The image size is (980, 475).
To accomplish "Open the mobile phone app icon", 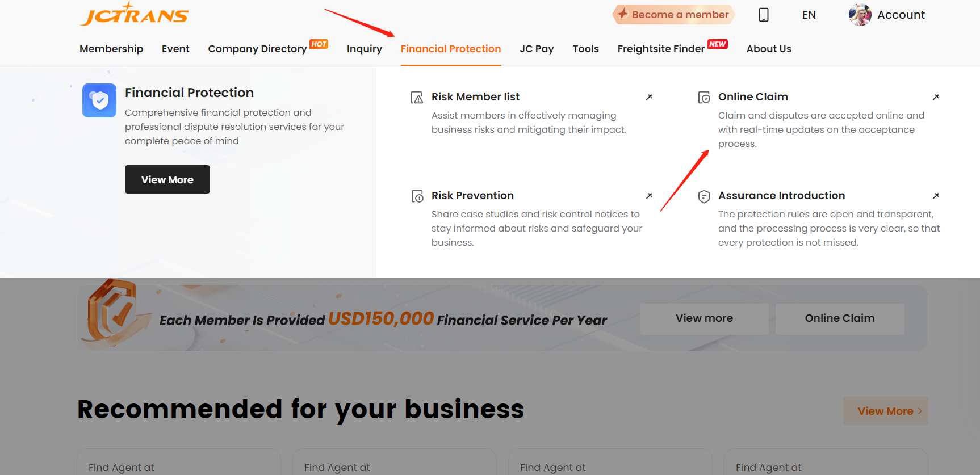I will coord(764,15).
